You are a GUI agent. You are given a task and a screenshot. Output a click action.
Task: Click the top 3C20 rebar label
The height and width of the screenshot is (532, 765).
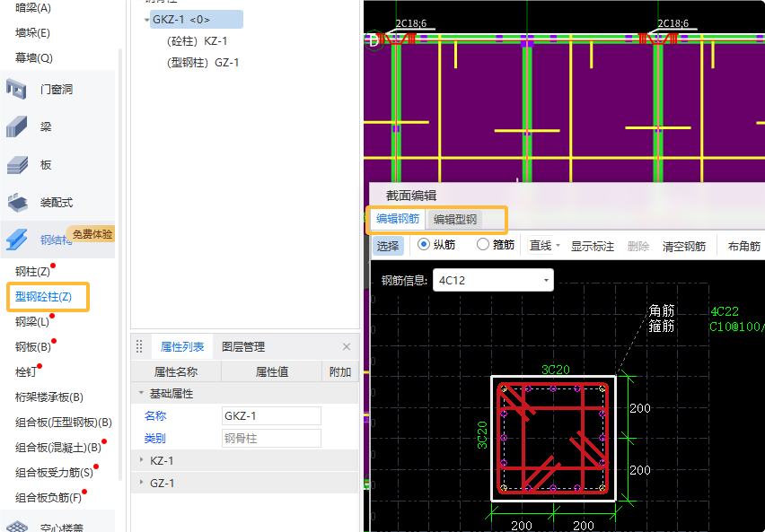point(555,370)
